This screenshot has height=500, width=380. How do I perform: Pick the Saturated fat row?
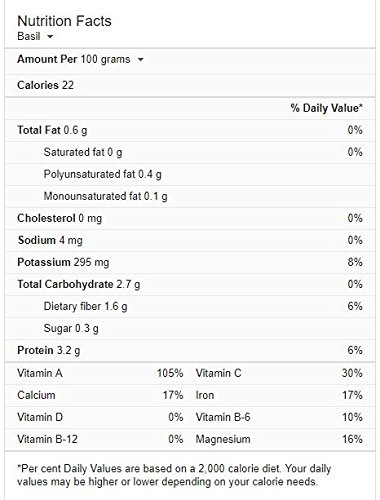190,152
